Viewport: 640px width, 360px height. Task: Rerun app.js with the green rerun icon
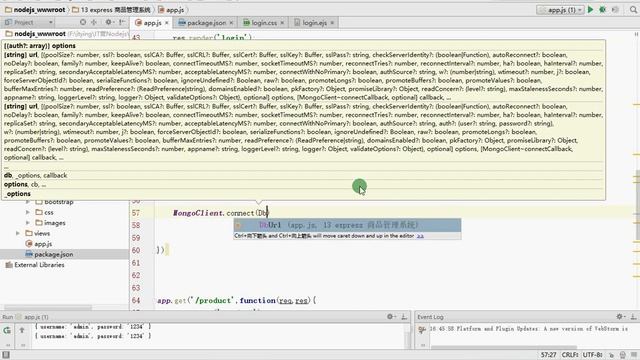(7, 330)
